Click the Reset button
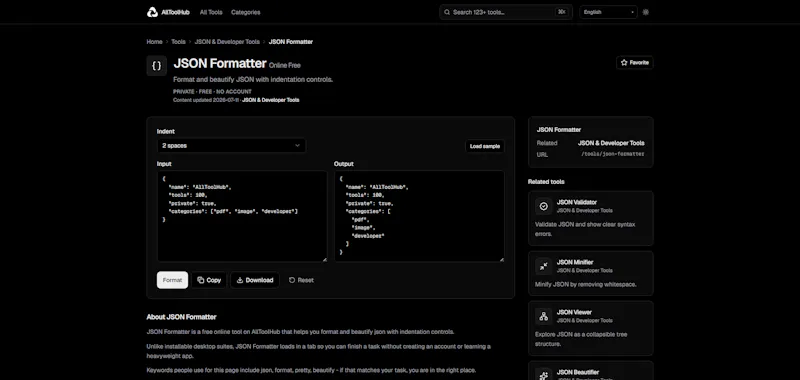Viewport: 800px width, 380px height. pos(301,280)
